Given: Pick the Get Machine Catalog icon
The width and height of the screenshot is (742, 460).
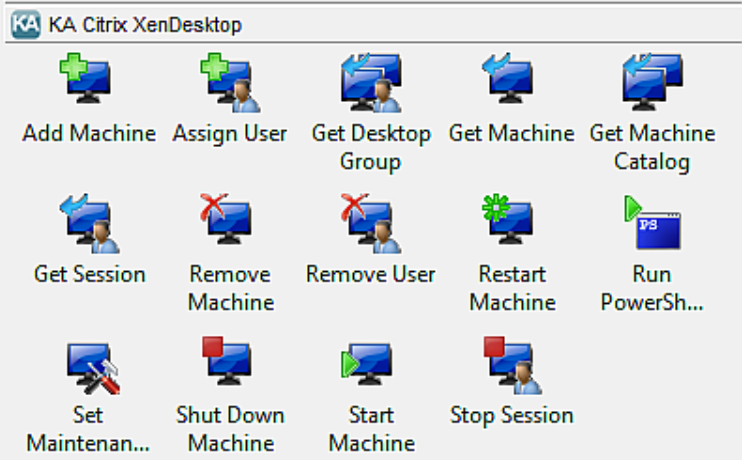Looking at the screenshot, I should click(x=653, y=81).
